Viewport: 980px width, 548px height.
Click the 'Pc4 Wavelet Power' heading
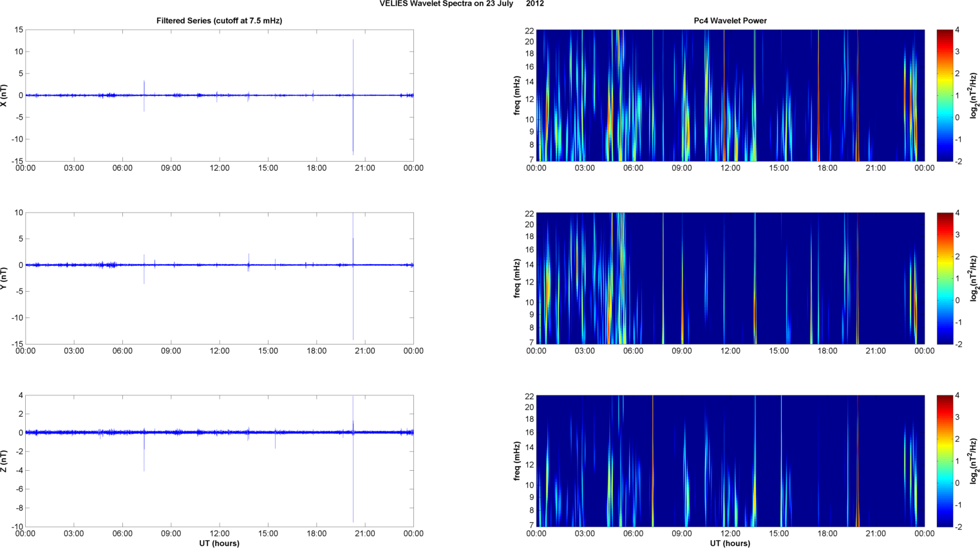tap(730, 21)
